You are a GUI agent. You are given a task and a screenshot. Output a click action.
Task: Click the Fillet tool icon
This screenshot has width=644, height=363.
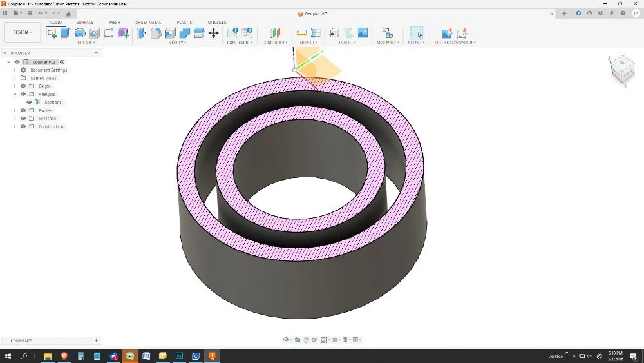pyautogui.click(x=156, y=33)
